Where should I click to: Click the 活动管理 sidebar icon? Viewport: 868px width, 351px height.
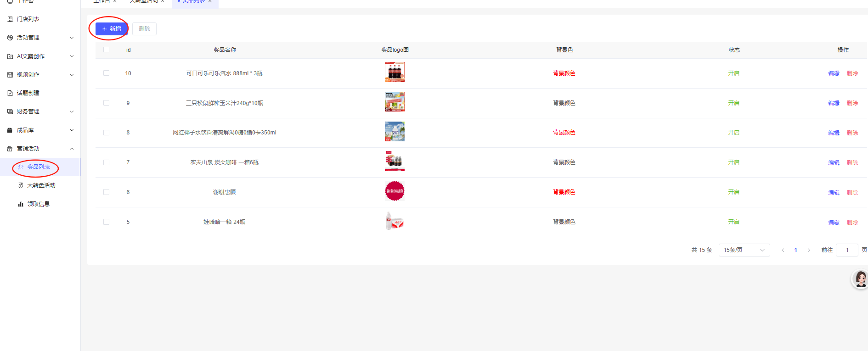[x=10, y=38]
